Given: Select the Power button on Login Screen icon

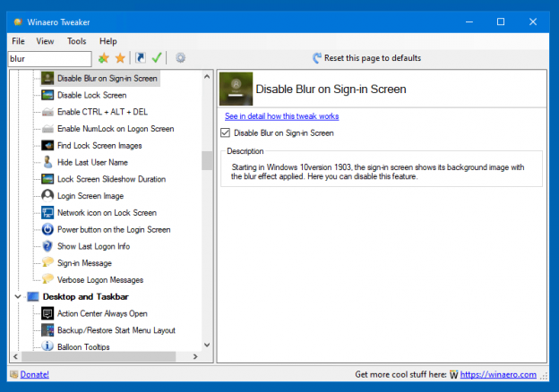Looking at the screenshot, I should point(48,229).
